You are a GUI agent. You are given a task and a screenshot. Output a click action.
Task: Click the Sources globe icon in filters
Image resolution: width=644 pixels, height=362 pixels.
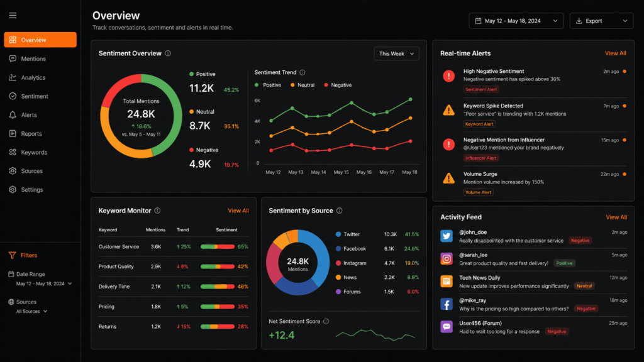11,302
